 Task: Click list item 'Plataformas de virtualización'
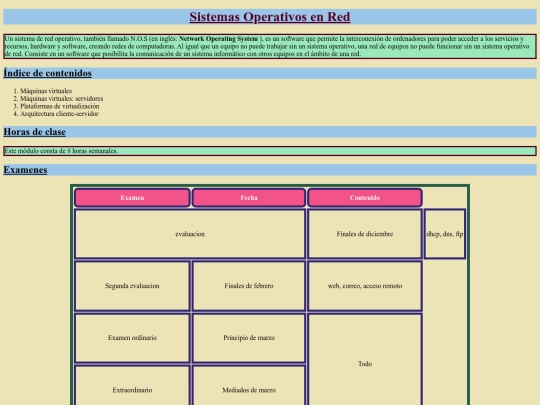[60, 106]
